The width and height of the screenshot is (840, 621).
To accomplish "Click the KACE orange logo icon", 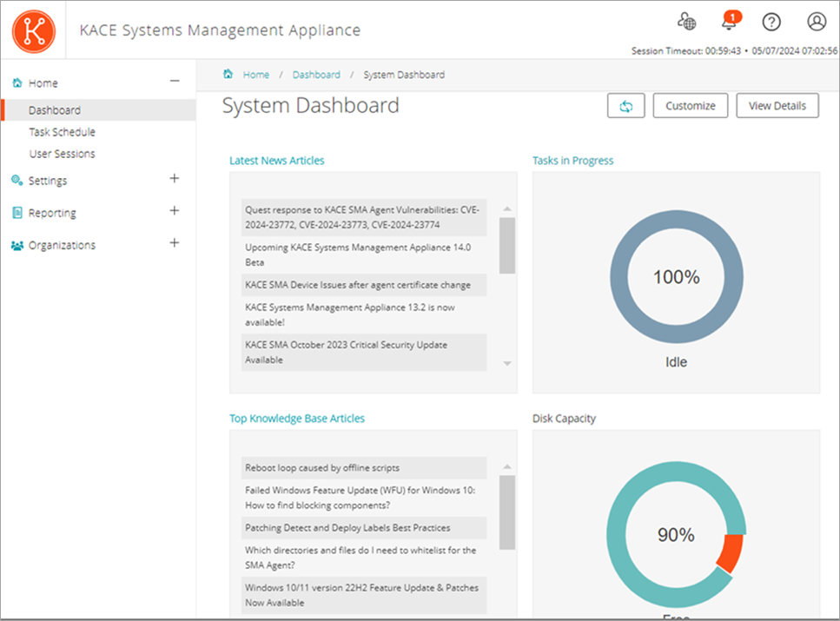I will (34, 30).
